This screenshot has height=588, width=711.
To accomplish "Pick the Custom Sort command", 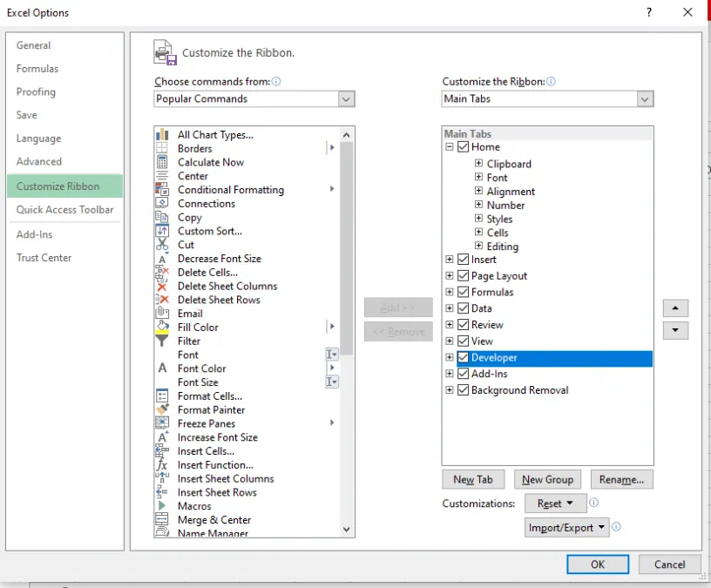I will (x=209, y=231).
